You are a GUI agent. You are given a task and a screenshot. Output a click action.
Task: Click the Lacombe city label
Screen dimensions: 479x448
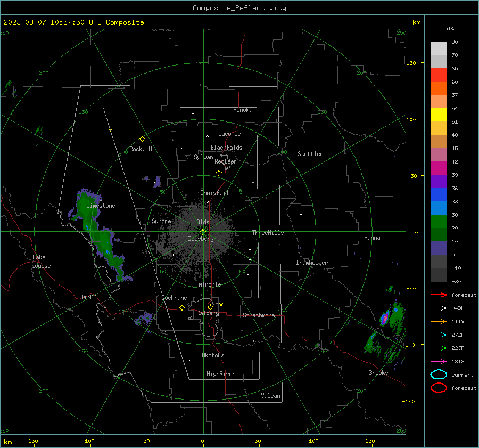pos(229,134)
